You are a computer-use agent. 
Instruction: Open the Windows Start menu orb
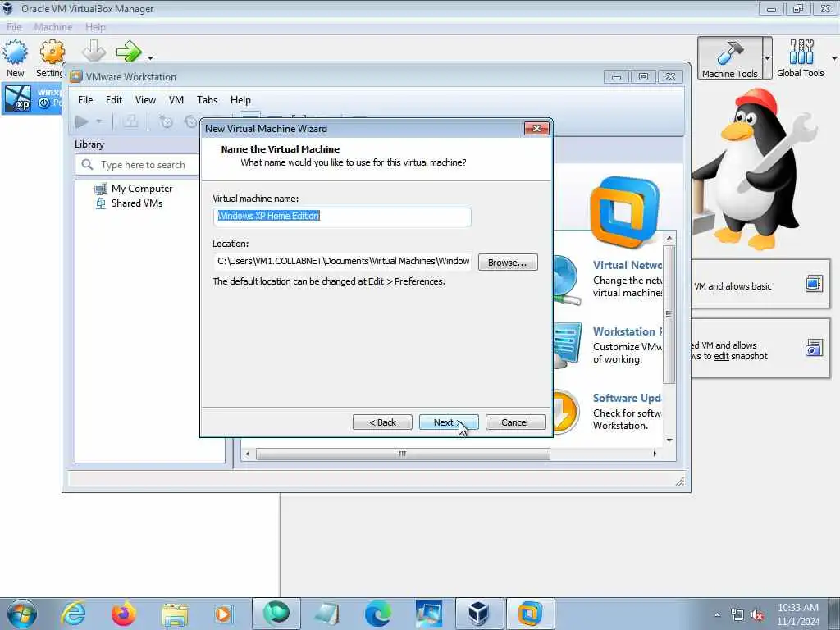(21, 614)
